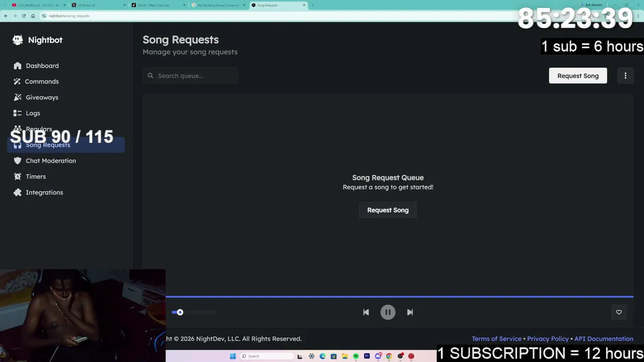The image size is (644, 362).
Task: Switch to the TikTok Make Your Day tab
Action: [x=158, y=5]
